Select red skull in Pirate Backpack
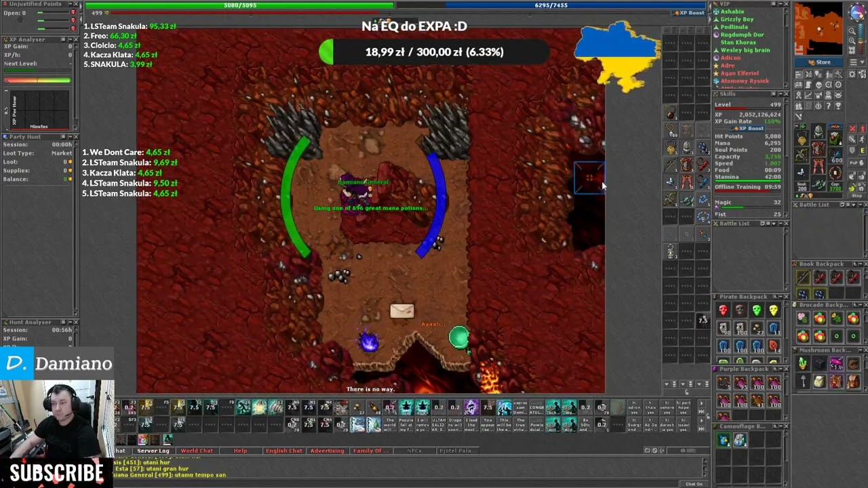868x488 pixels. tap(723, 310)
